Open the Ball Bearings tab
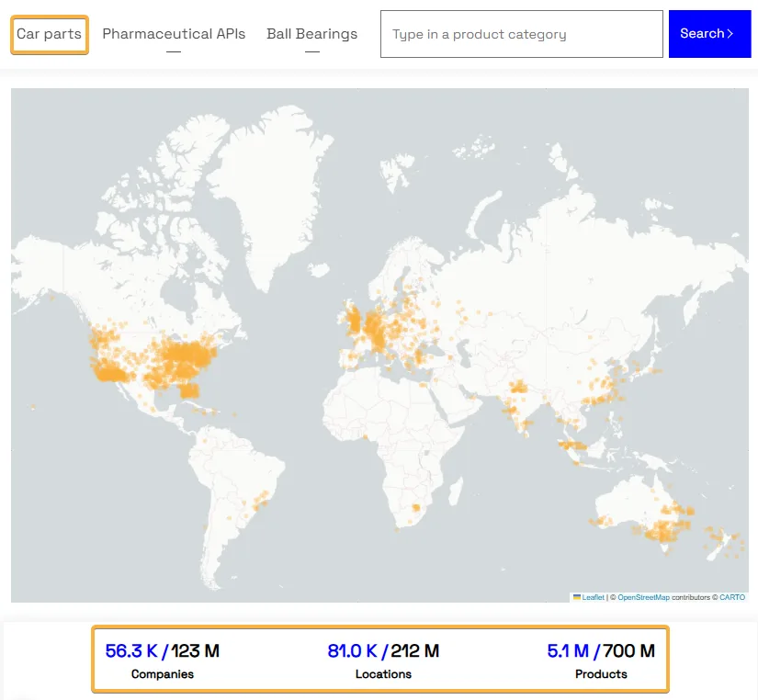The height and width of the screenshot is (700, 758). [x=311, y=34]
